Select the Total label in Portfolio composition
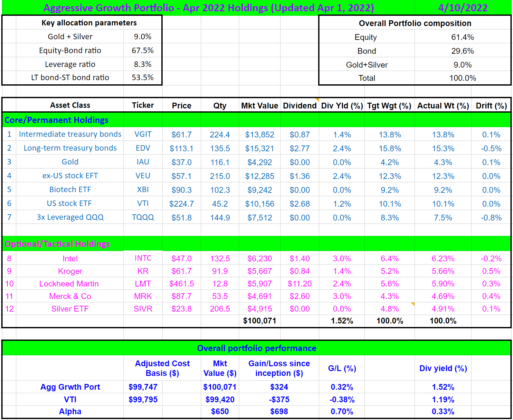The width and height of the screenshot is (513, 420). [367, 78]
